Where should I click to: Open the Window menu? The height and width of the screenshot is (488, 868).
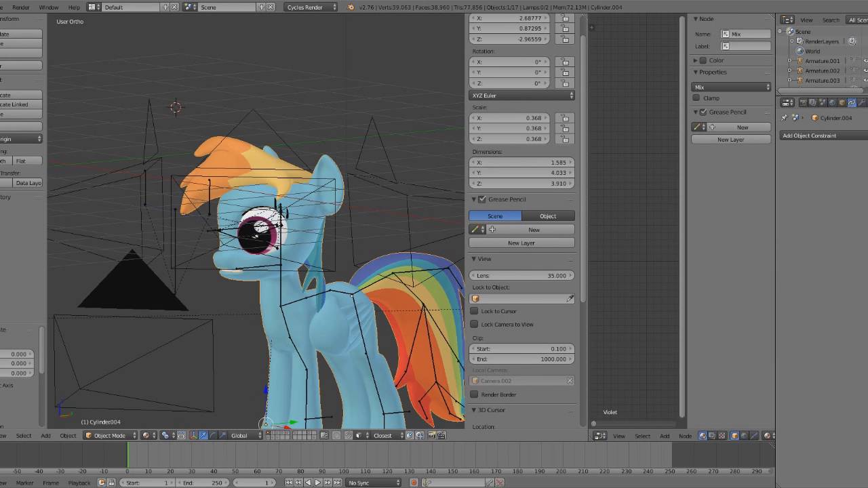coord(48,7)
